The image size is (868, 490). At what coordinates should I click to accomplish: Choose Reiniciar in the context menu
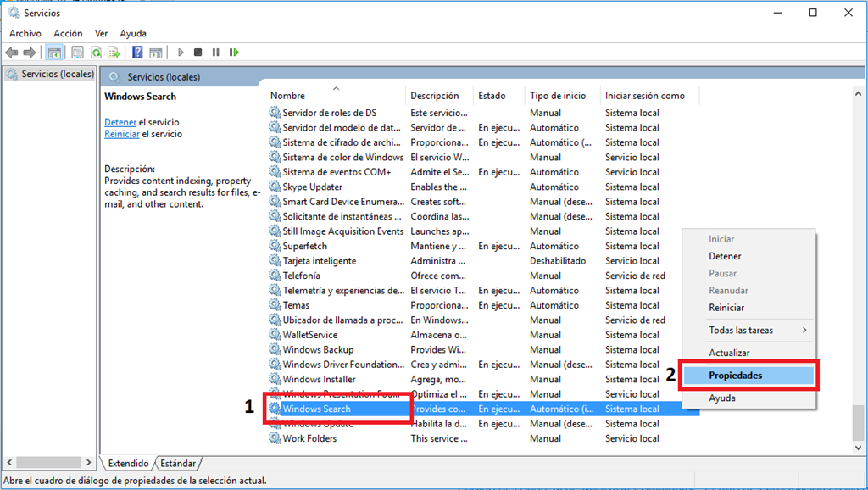pyautogui.click(x=748, y=308)
